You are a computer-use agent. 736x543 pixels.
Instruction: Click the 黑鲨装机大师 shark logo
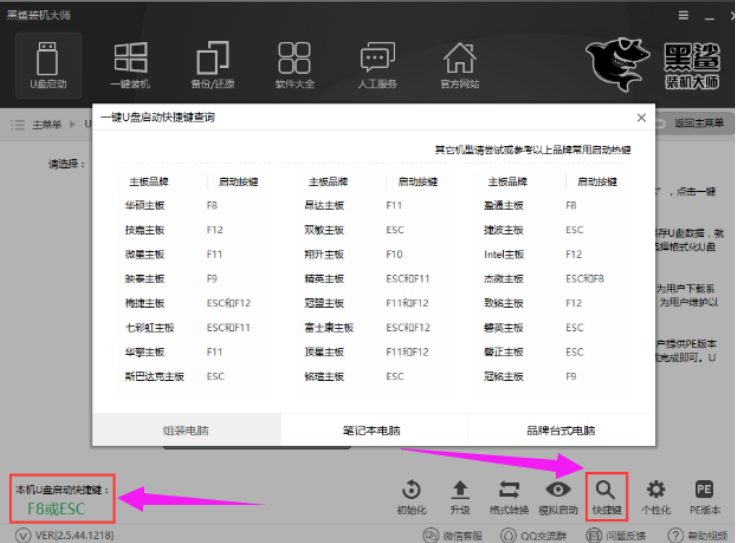tap(652, 65)
